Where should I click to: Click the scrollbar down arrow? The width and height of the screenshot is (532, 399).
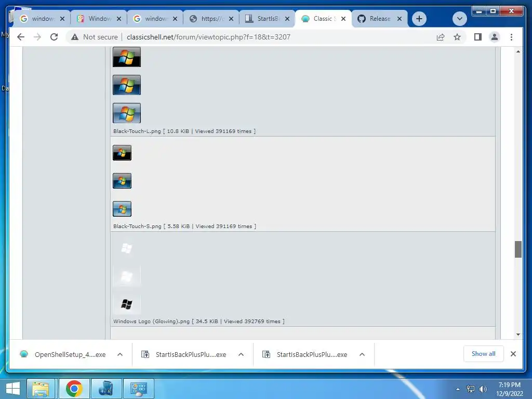pyautogui.click(x=518, y=335)
